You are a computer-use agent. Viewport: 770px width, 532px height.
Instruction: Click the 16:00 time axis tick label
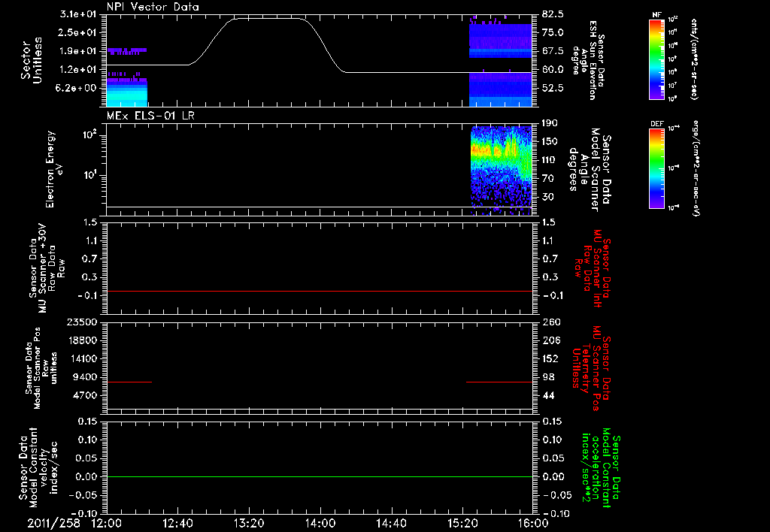pyautogui.click(x=533, y=523)
